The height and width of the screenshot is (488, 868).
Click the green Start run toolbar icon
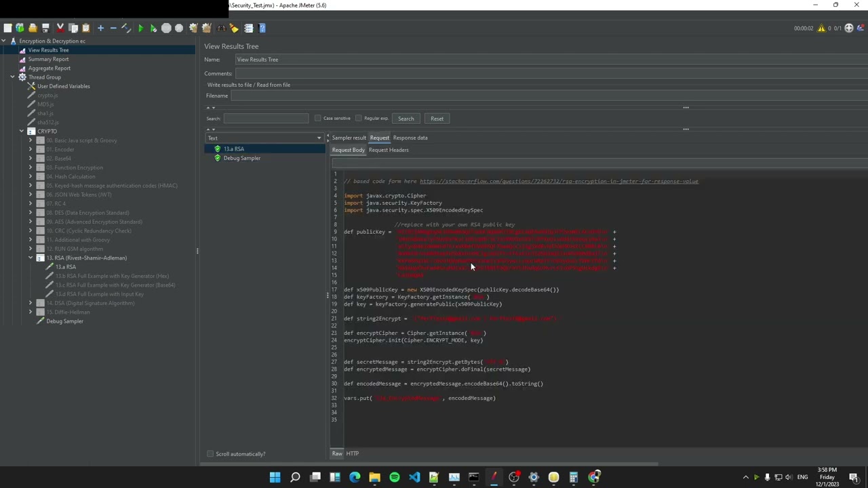coord(140,28)
